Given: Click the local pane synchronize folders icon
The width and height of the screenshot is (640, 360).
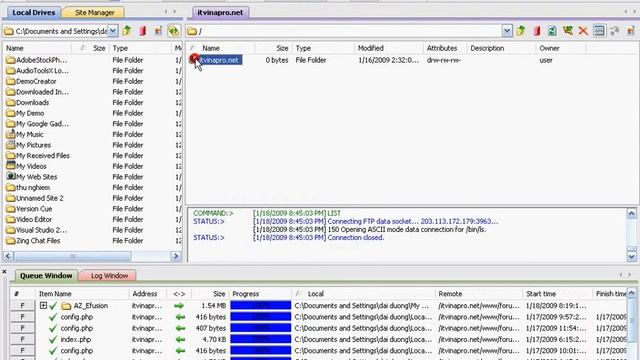Looking at the screenshot, I should pos(173,31).
